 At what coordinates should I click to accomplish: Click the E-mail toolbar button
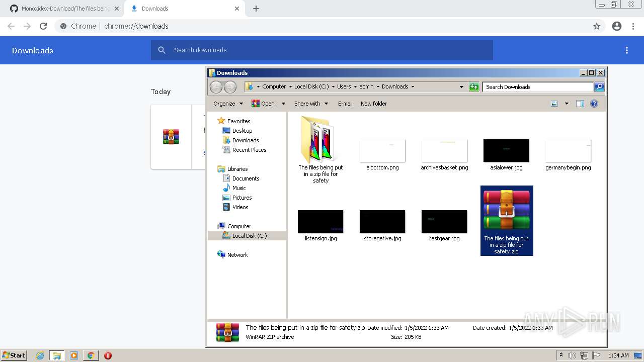click(x=345, y=104)
